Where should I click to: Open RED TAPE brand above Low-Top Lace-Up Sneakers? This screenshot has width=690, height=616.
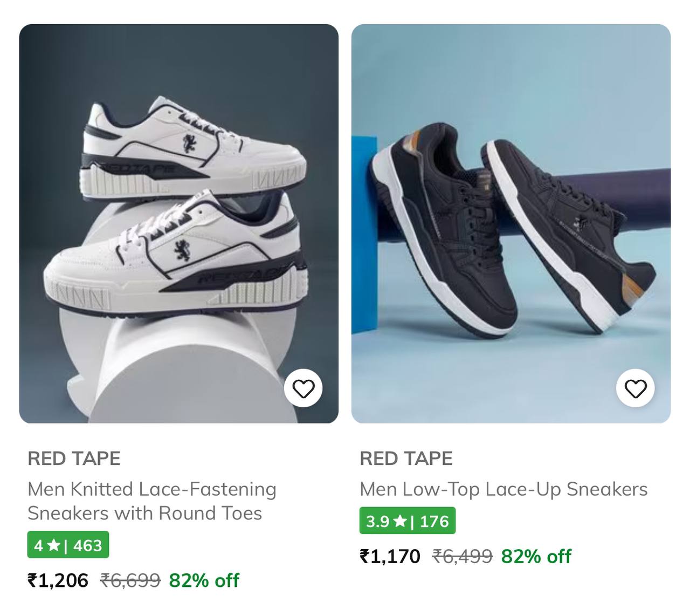[x=406, y=458]
